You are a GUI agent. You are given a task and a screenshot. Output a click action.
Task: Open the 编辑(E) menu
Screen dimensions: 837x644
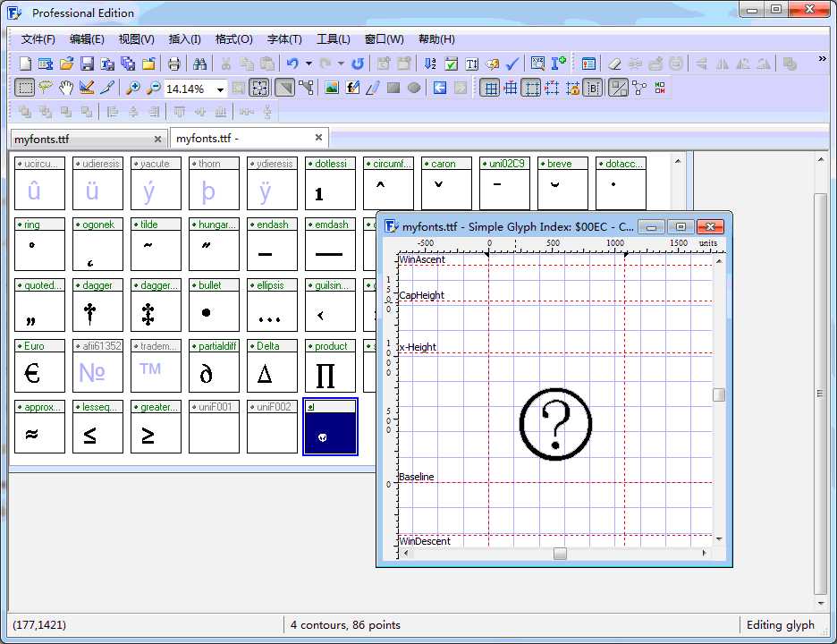[x=87, y=39]
